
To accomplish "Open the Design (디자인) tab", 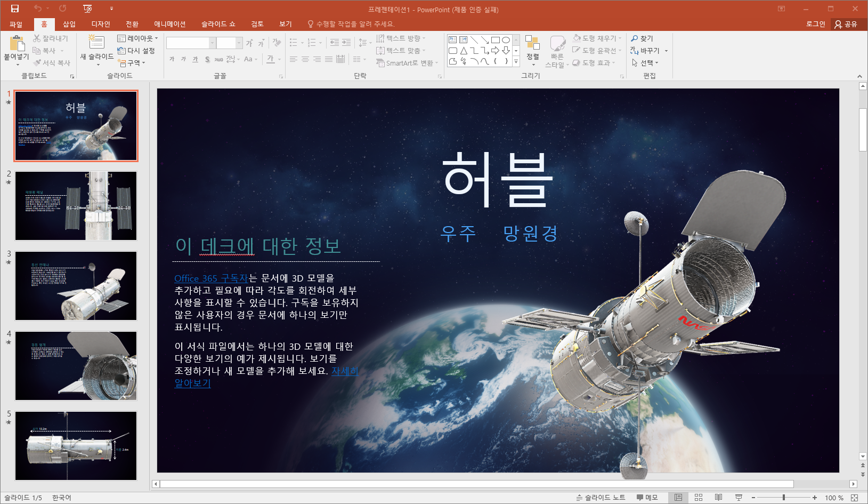I will (101, 24).
